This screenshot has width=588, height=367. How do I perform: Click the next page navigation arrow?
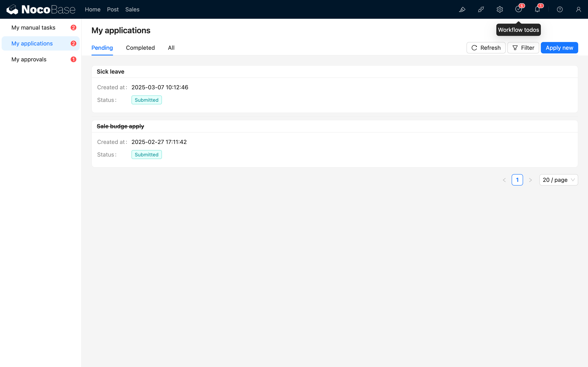point(530,180)
